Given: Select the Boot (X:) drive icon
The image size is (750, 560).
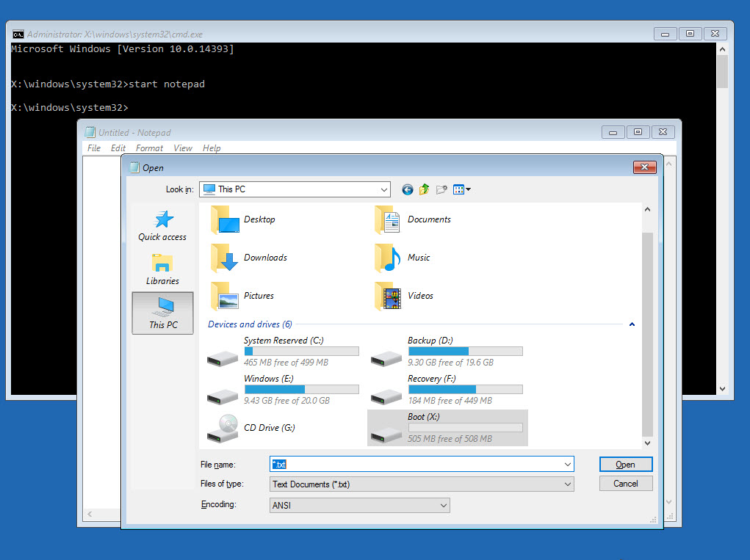Looking at the screenshot, I should pyautogui.click(x=386, y=434).
